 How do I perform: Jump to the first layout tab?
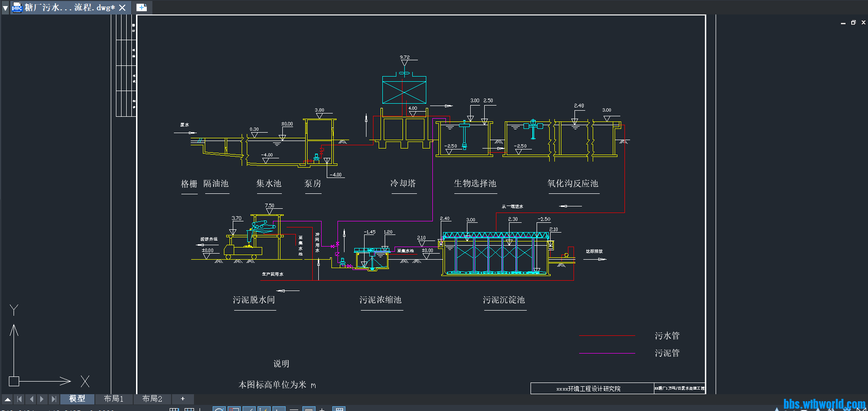pos(19,399)
